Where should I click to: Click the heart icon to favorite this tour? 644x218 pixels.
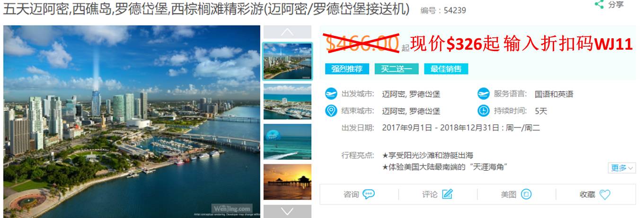point(605,194)
